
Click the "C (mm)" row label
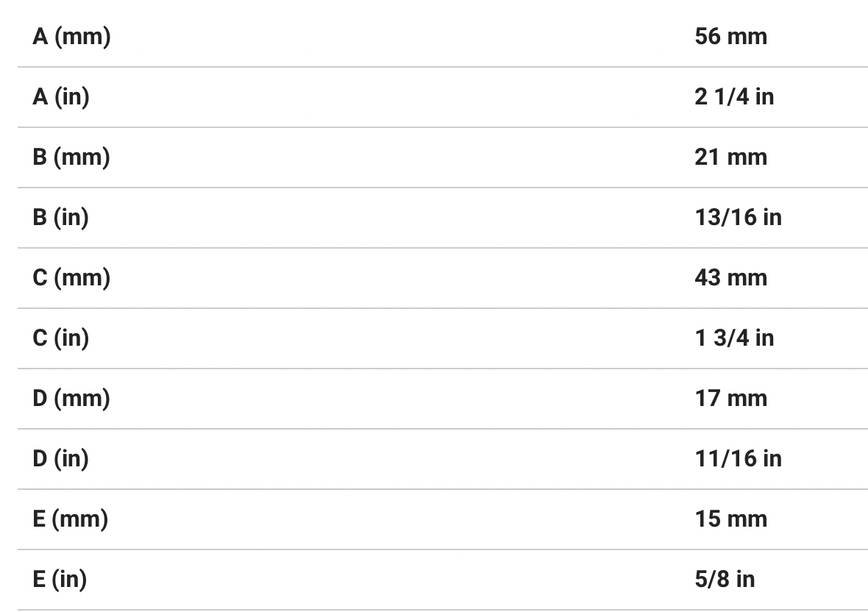click(x=71, y=277)
